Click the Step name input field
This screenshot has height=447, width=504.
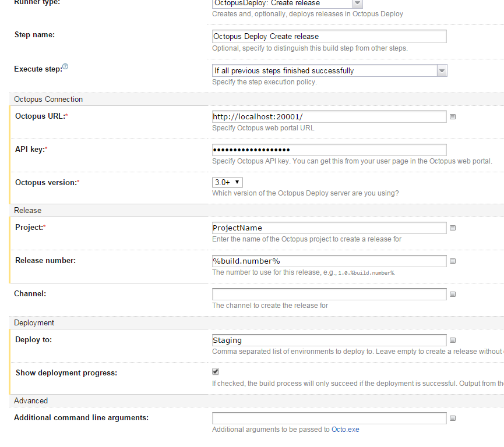tap(329, 36)
